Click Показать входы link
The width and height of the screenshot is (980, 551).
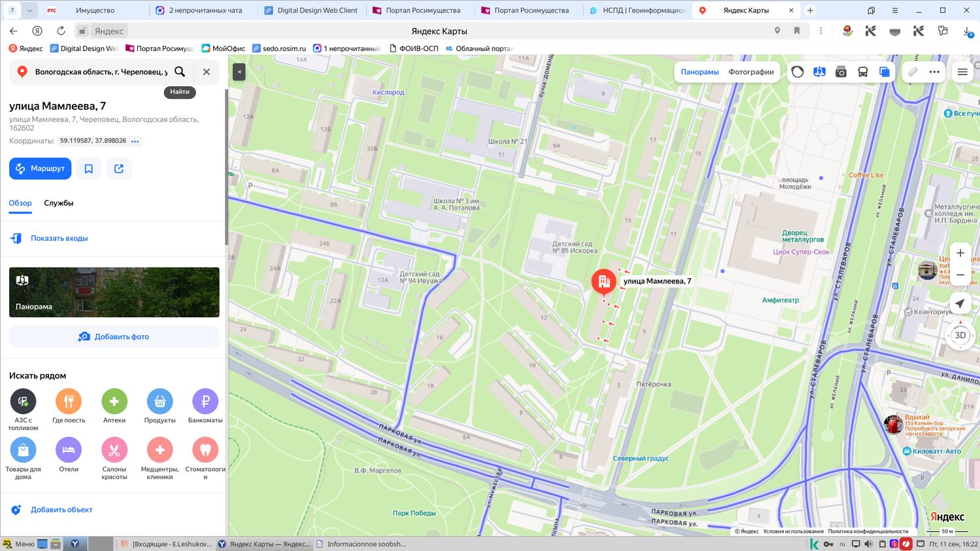pyautogui.click(x=59, y=238)
